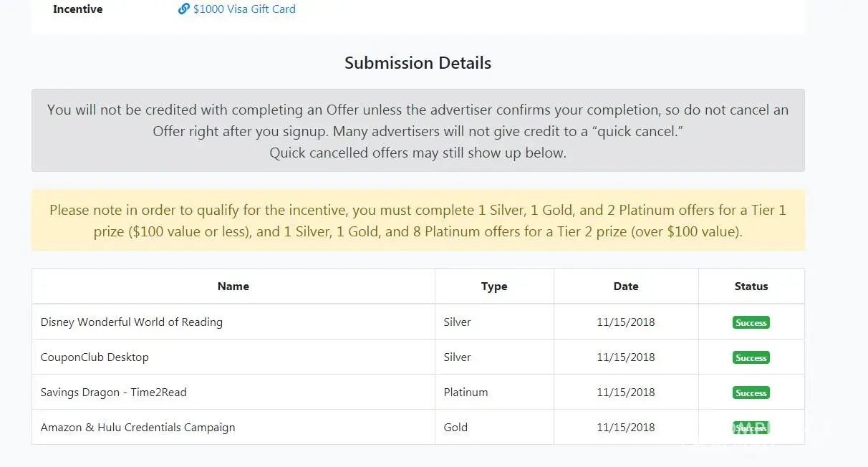Click the Date column header
The height and width of the screenshot is (467, 868).
coord(626,287)
